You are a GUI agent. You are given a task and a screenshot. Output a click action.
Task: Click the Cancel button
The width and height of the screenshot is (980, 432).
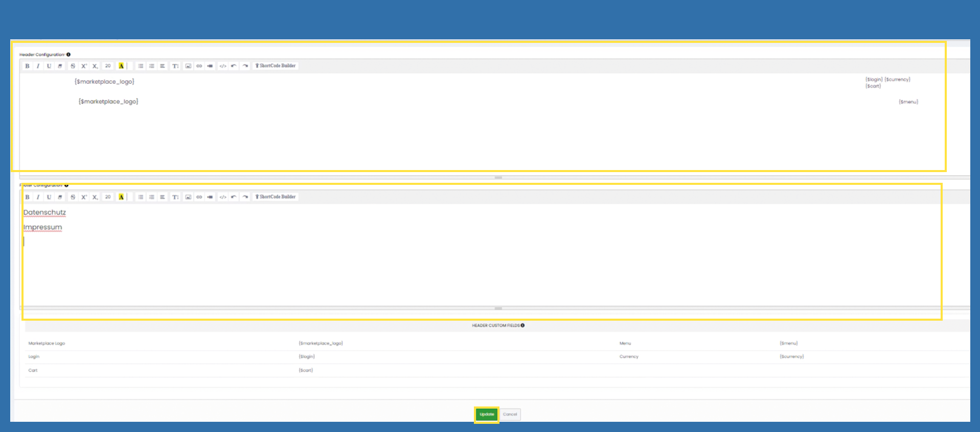coord(510,414)
